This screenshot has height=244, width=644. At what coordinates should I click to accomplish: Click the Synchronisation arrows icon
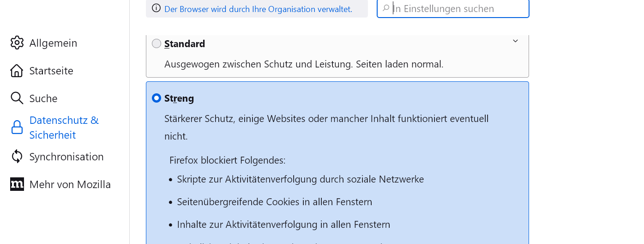pos(17,157)
